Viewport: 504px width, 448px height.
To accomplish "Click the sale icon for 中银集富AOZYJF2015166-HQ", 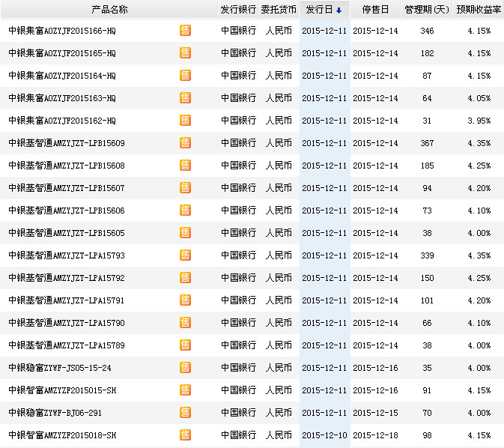I will [x=185, y=31].
